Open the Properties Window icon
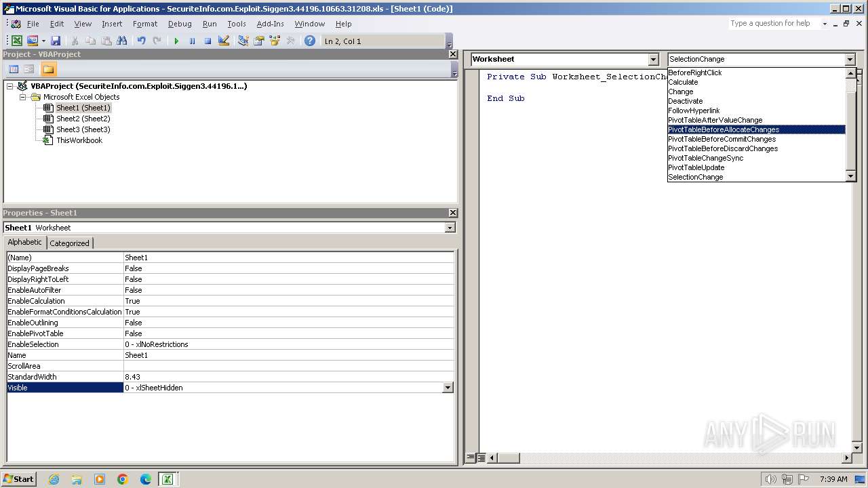Image resolution: width=868 pixels, height=488 pixels. click(258, 41)
